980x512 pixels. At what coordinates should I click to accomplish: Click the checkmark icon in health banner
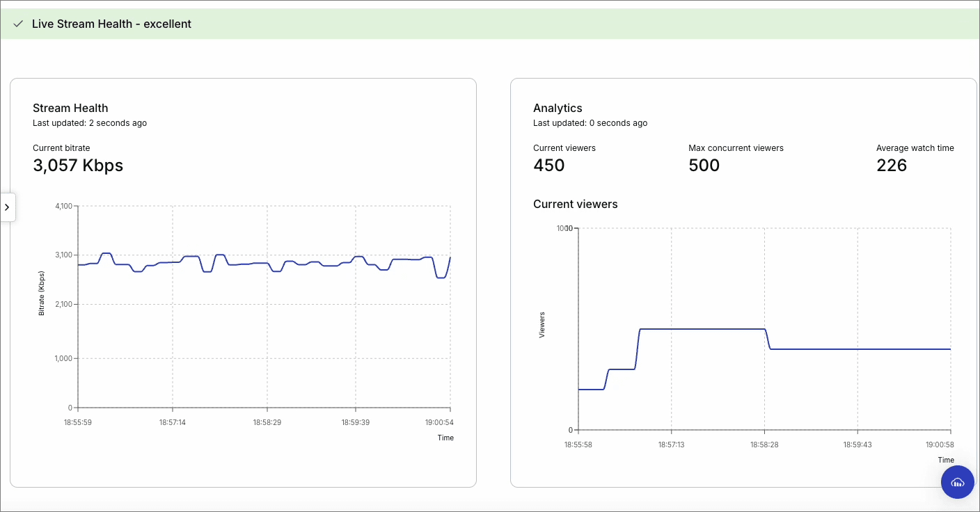(18, 24)
